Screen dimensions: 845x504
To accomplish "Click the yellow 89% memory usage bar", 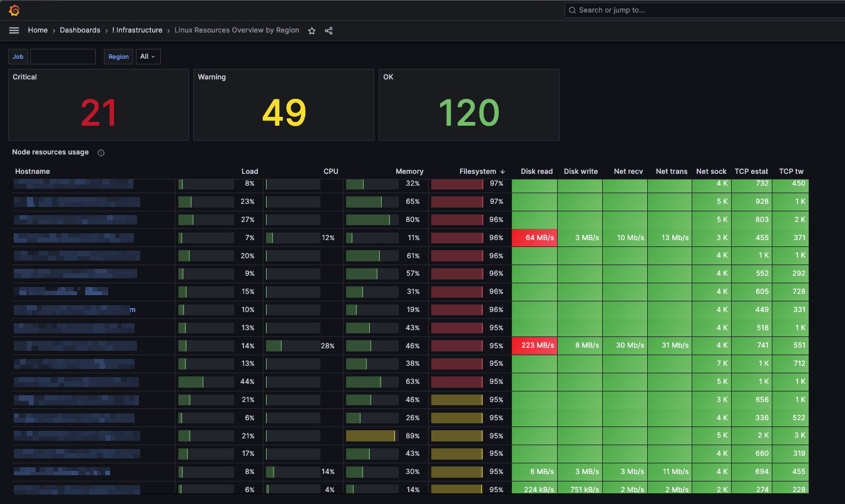I will click(371, 436).
